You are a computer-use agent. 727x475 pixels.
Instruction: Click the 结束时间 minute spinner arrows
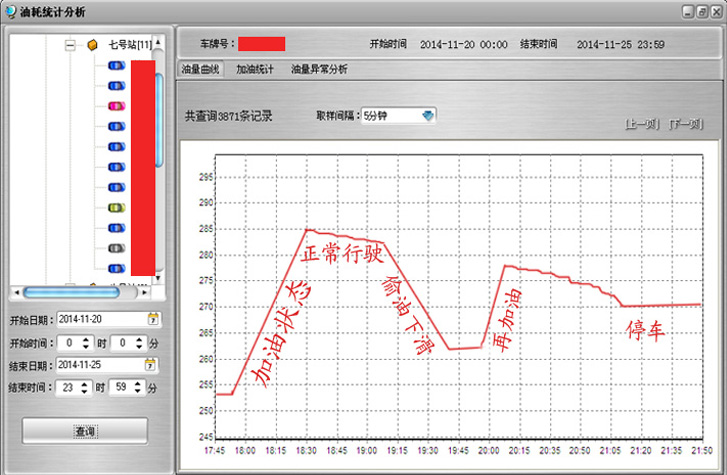tap(140, 388)
